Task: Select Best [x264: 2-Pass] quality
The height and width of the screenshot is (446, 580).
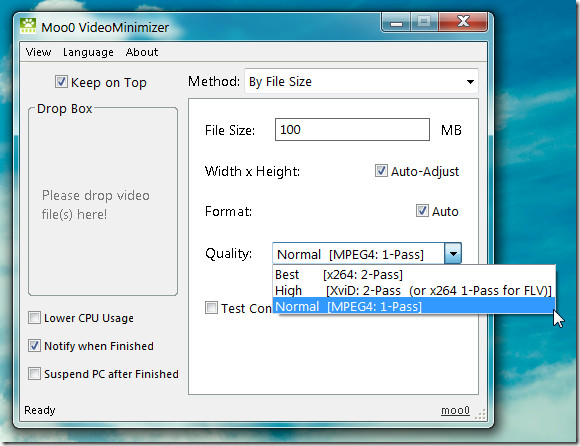Action: 414,275
